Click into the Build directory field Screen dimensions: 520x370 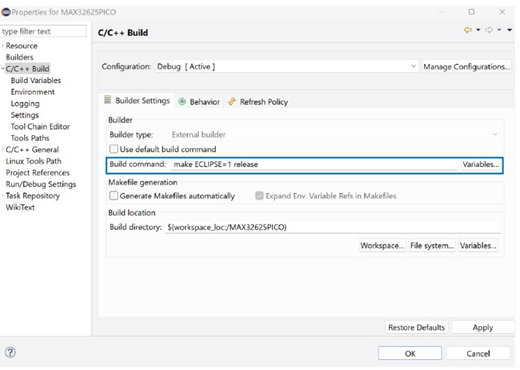[332, 227]
